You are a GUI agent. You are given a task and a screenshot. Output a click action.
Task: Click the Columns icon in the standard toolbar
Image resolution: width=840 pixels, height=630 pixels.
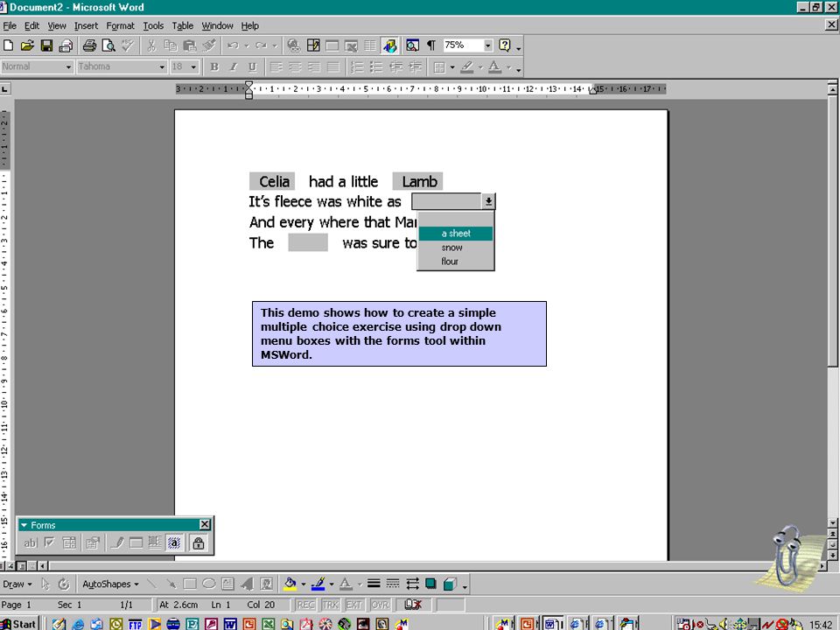click(x=370, y=45)
